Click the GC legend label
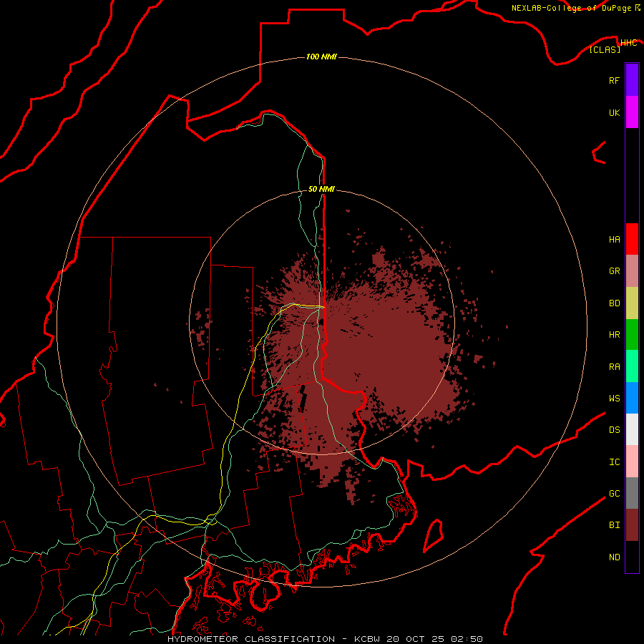 [x=614, y=494]
